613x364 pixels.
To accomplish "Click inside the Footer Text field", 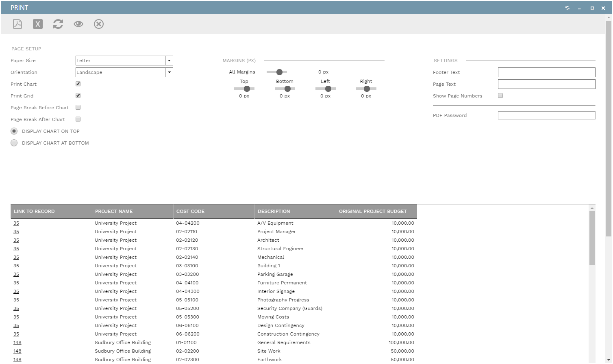I will (546, 72).
